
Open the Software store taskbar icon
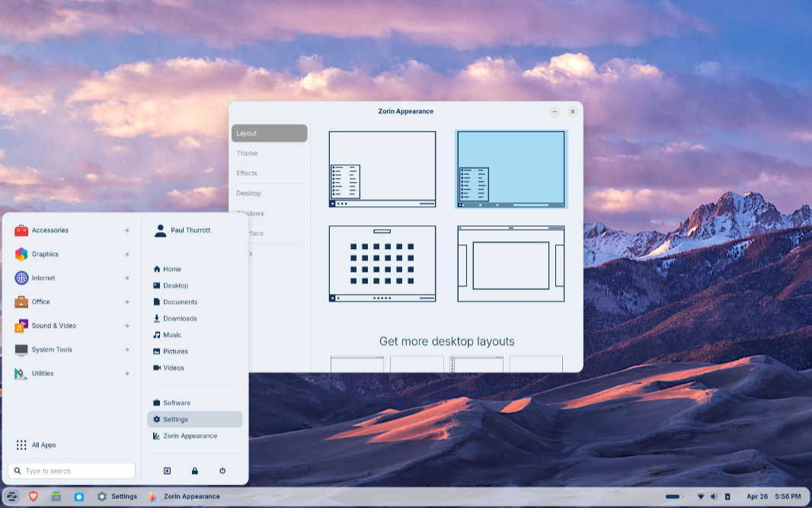[x=78, y=497]
